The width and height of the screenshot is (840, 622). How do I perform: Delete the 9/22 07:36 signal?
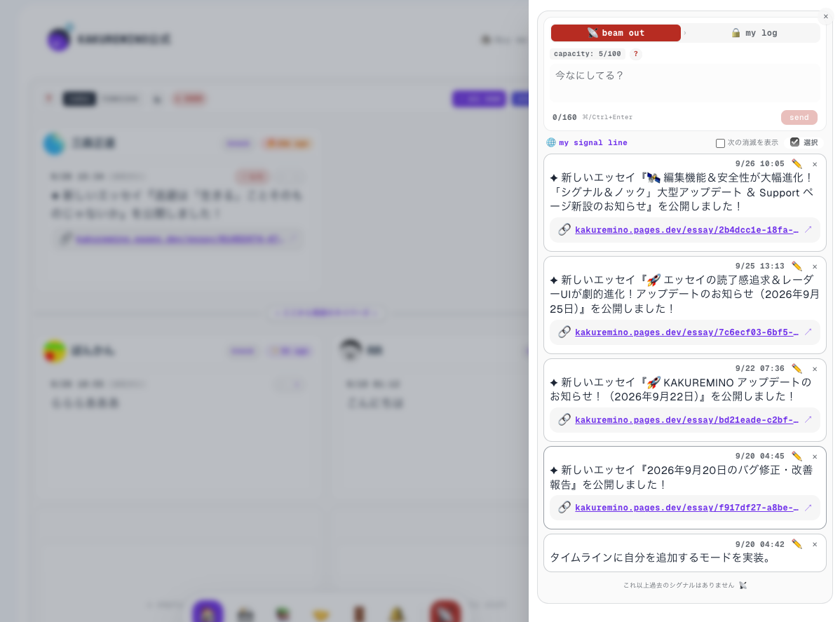pos(814,369)
